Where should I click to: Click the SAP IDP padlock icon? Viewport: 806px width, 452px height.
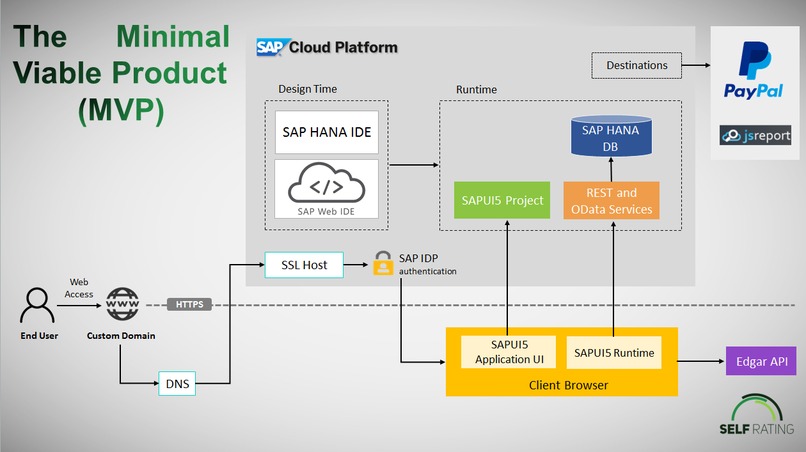click(x=383, y=263)
